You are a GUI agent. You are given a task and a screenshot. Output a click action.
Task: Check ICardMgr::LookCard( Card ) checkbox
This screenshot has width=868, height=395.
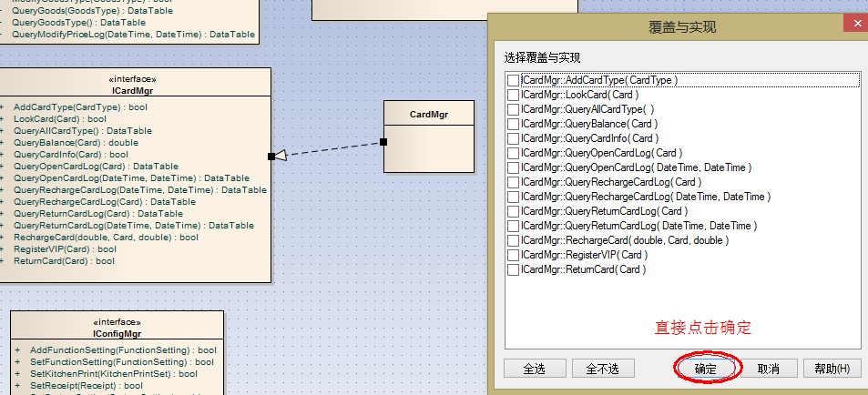513,96
